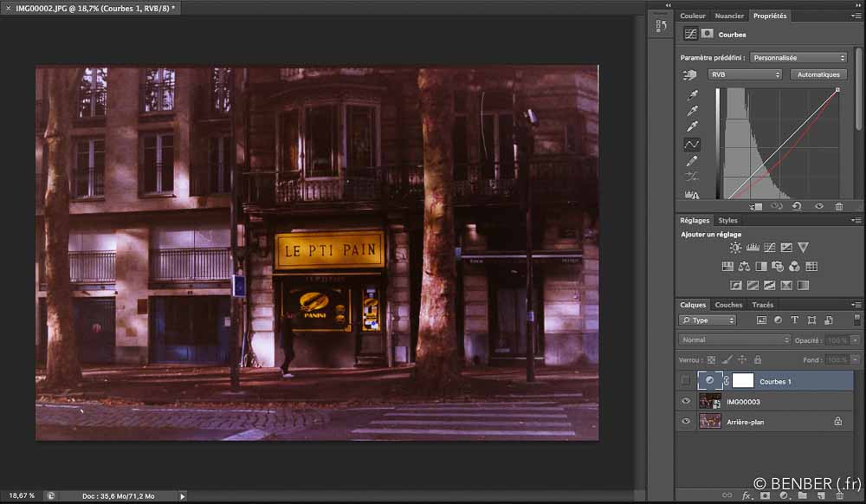Open the Paramètre prédéfini dropdown

[798, 58]
